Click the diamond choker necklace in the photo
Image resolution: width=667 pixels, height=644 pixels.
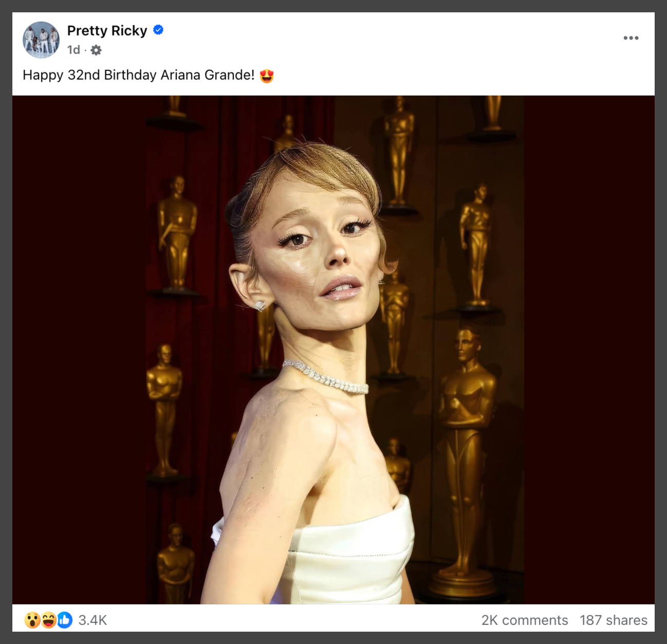(325, 377)
